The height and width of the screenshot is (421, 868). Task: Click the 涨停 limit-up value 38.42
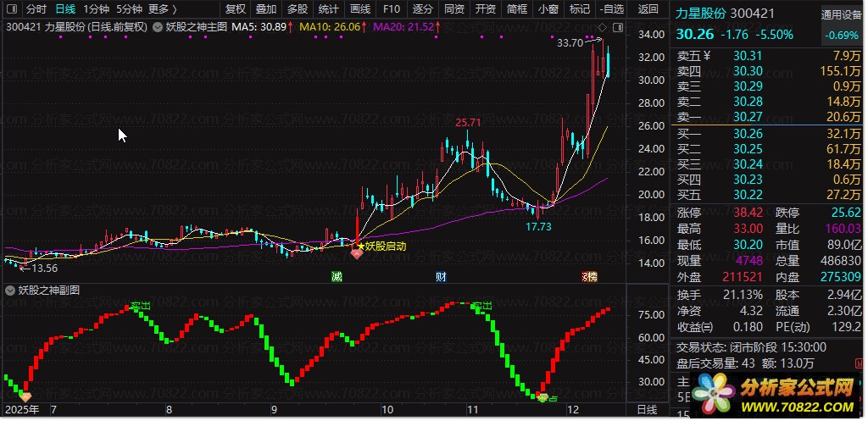pyautogui.click(x=748, y=213)
